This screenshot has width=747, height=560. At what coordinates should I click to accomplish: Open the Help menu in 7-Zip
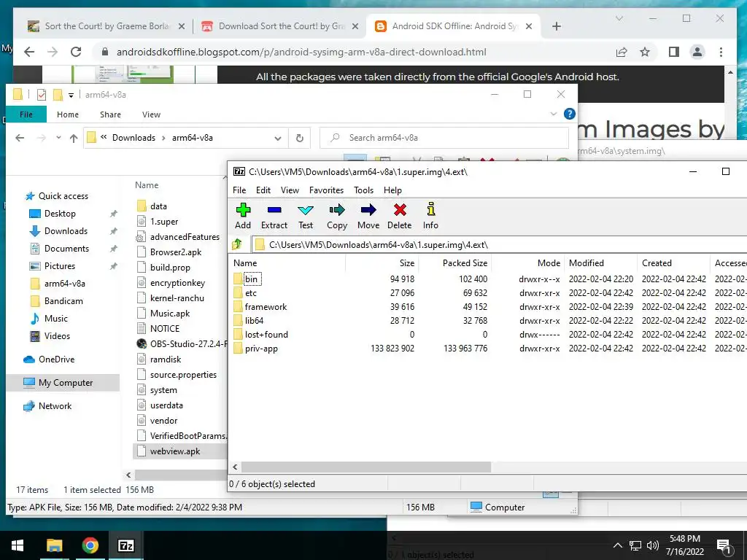point(392,190)
